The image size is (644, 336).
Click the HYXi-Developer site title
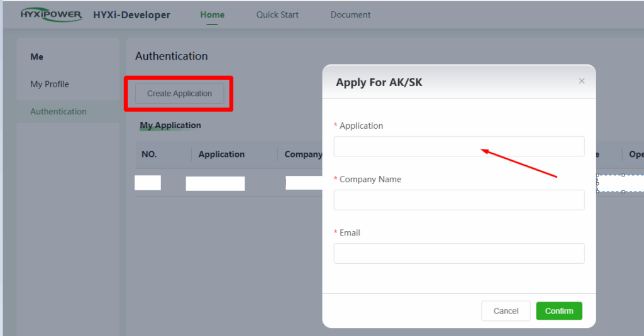(x=131, y=14)
